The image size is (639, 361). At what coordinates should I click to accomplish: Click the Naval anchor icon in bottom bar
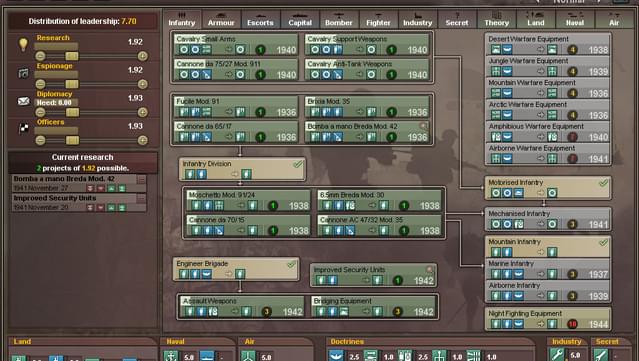point(170,355)
